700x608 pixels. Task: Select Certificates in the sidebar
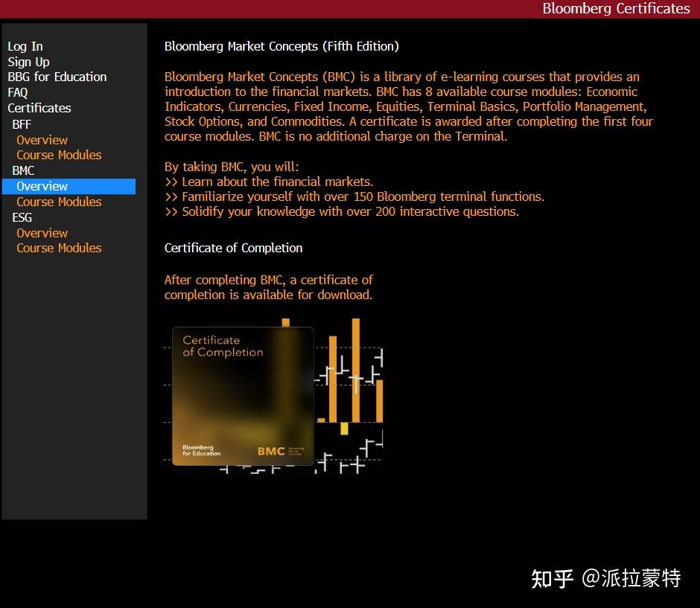click(x=39, y=108)
